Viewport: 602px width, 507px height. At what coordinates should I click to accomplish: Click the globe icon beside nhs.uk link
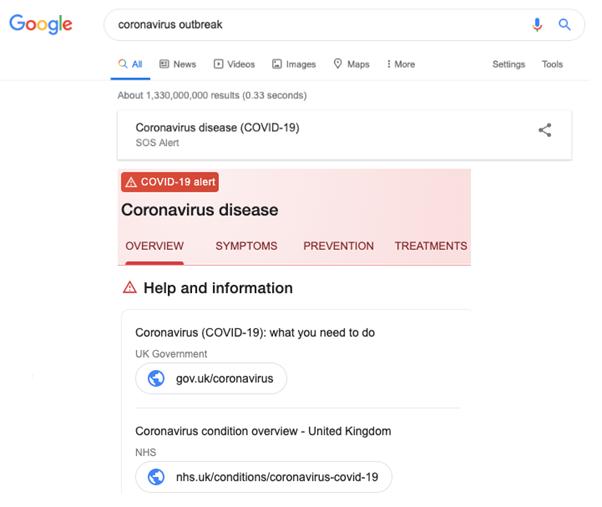[156, 477]
